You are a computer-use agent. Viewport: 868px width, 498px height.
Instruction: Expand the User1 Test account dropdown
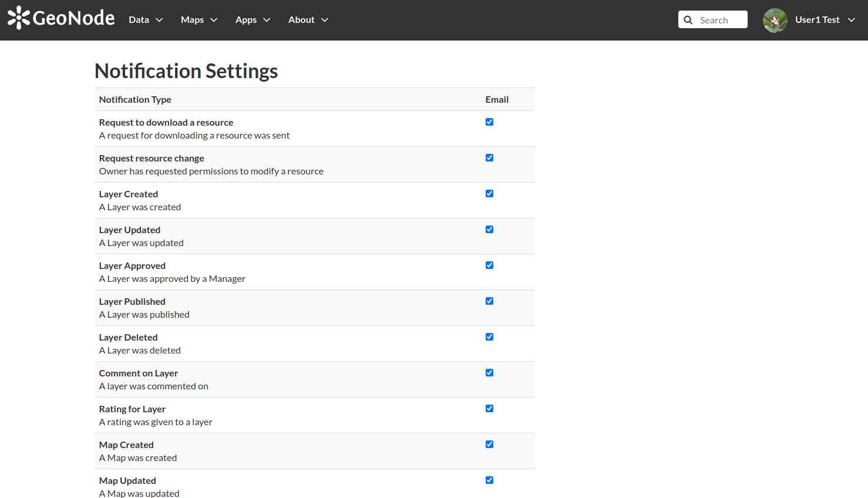pos(825,20)
